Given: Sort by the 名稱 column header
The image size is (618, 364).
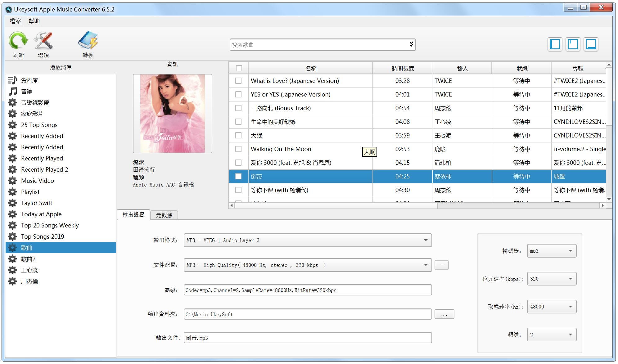Looking at the screenshot, I should 310,68.
